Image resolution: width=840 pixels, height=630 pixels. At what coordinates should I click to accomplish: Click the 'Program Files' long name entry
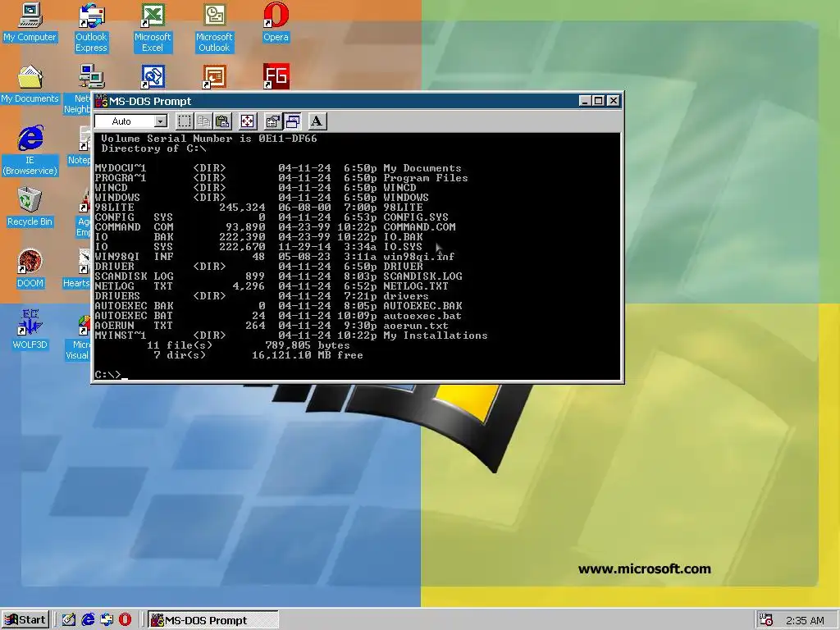[x=426, y=178]
